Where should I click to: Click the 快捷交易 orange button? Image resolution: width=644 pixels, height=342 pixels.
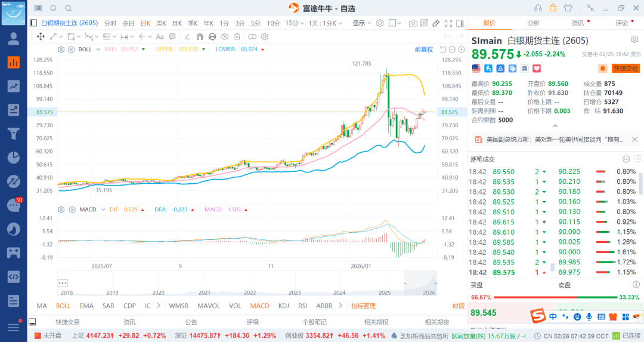626,68
